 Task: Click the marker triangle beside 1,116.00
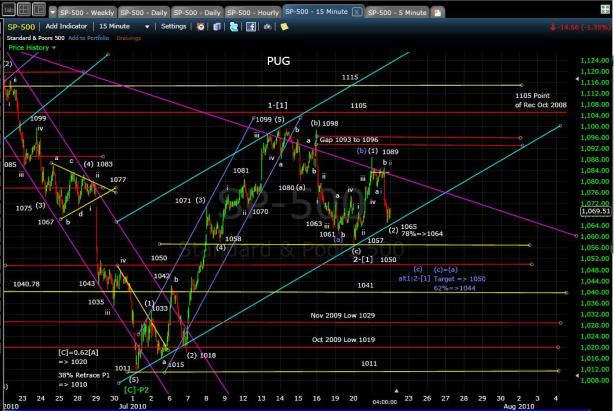(577, 79)
